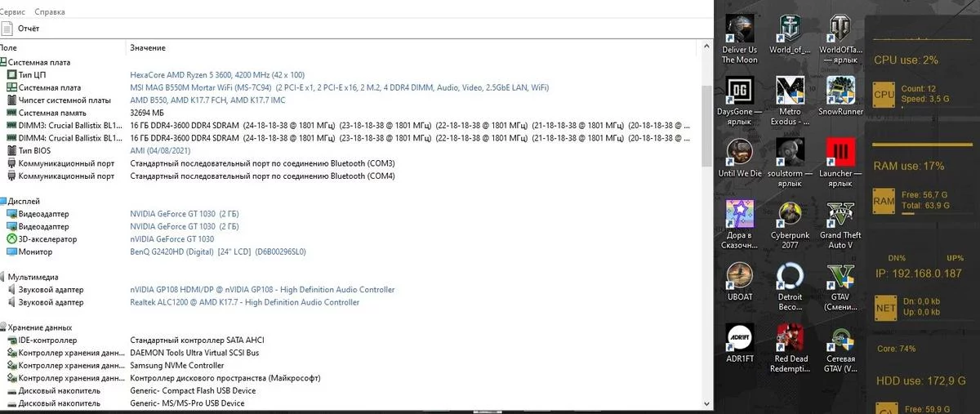Click the CPU widget icon
The width and height of the screenshot is (980, 414).
click(x=884, y=94)
